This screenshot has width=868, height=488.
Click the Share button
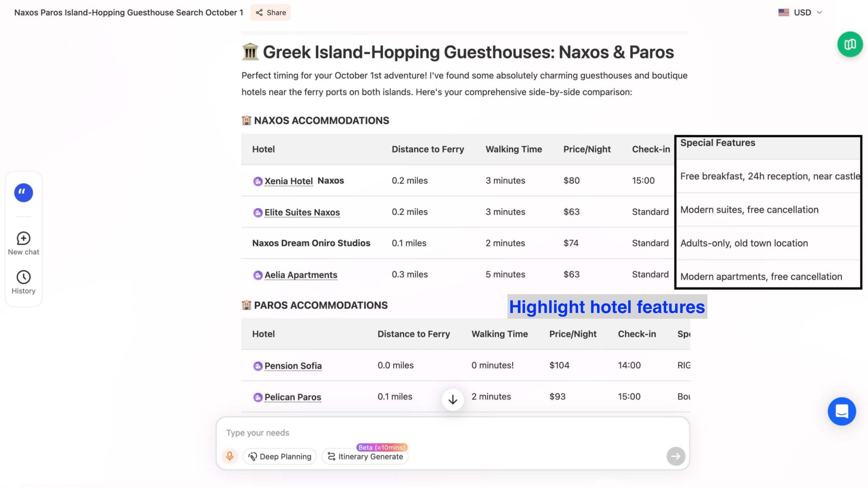click(x=270, y=13)
